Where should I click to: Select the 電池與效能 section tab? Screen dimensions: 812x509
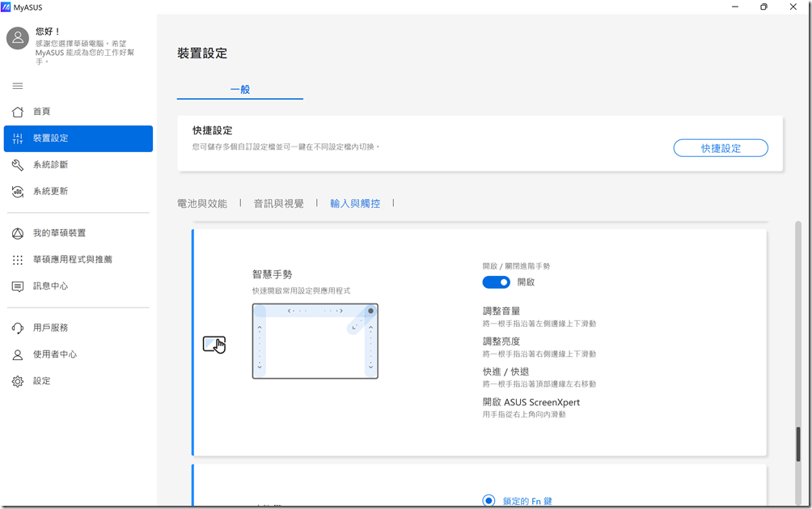click(x=202, y=204)
